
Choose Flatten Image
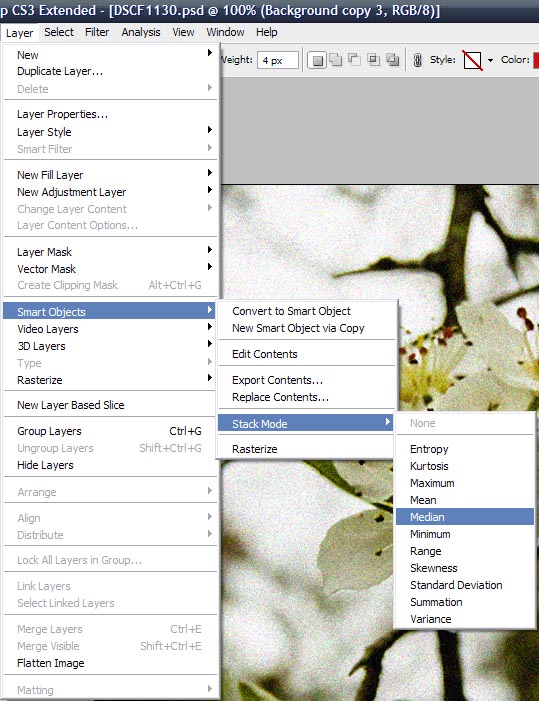pyautogui.click(x=110, y=663)
